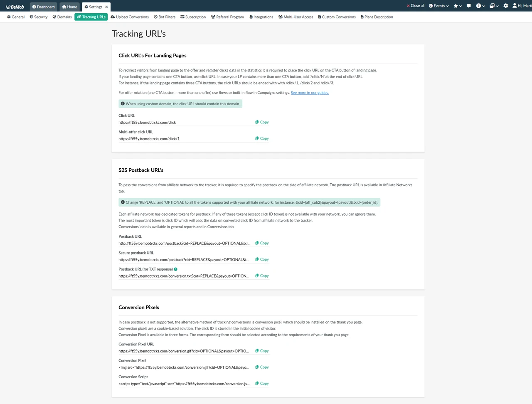Click the help icon beside TXT response

pyautogui.click(x=175, y=269)
